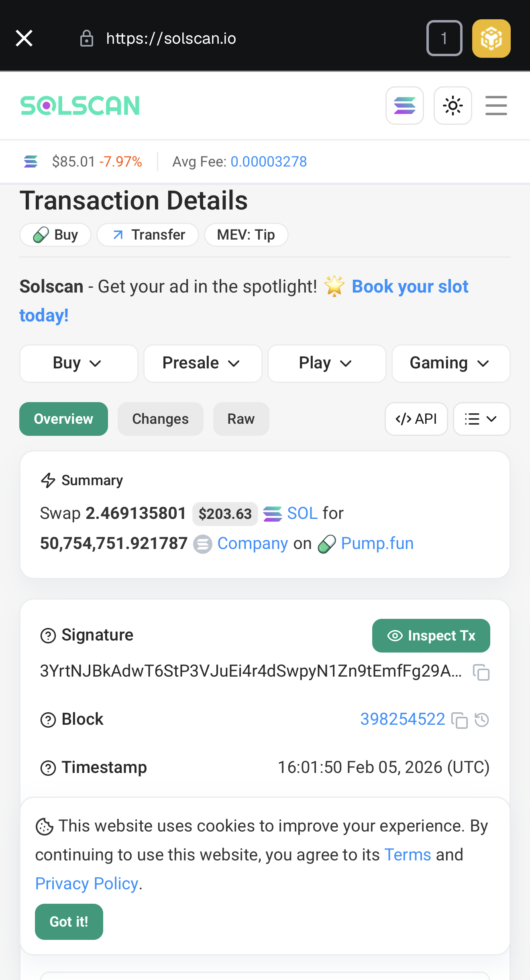
Task: Switch to the Changes tab
Action: [160, 419]
